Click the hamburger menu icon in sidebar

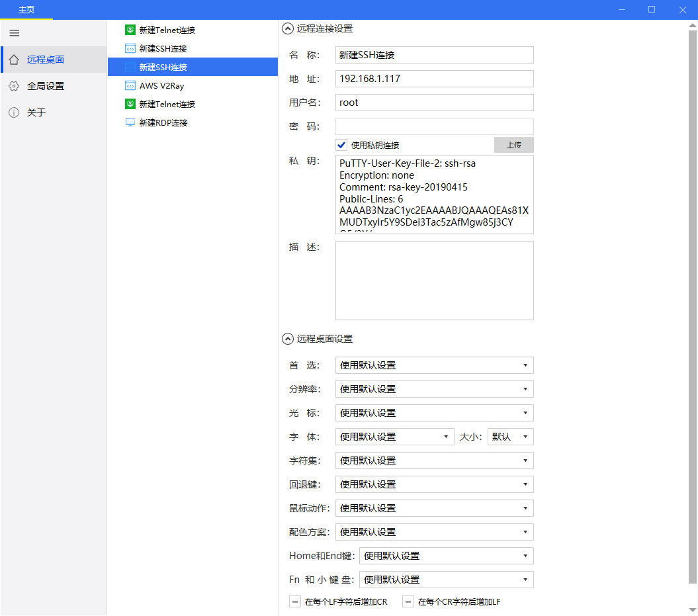click(x=13, y=33)
